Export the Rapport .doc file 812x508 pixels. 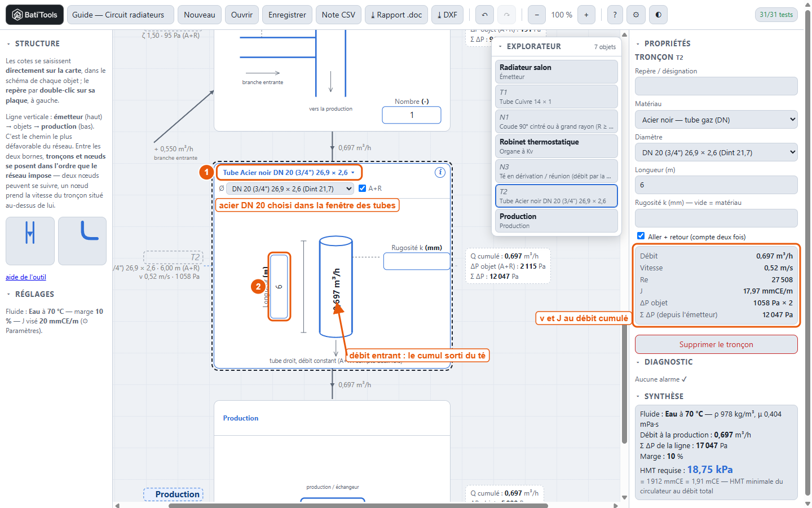[x=396, y=15]
